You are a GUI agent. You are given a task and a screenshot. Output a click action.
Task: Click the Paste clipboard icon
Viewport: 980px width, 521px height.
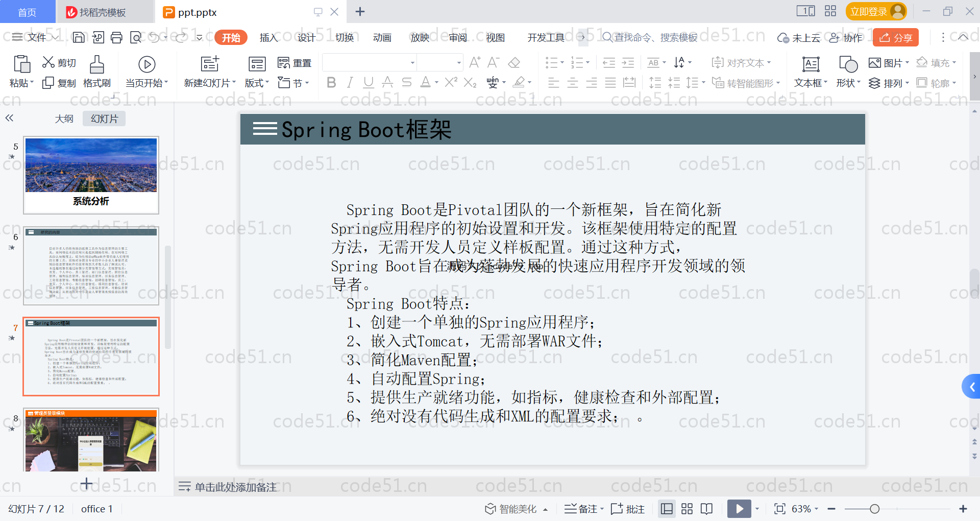click(21, 64)
